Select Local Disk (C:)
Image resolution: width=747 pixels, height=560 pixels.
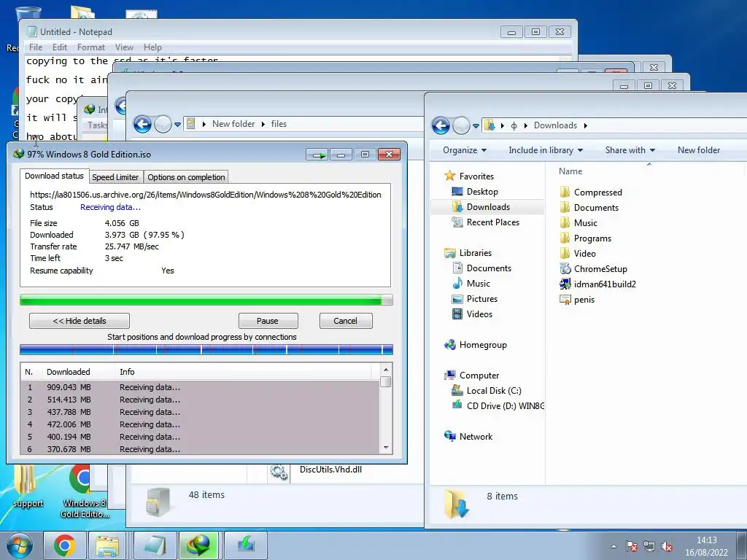point(494,391)
